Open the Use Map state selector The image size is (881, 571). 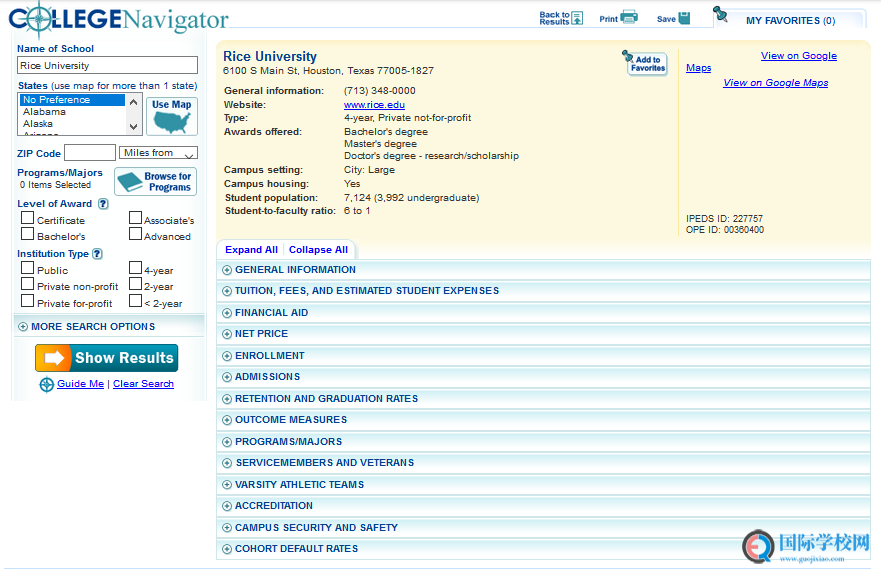click(x=172, y=116)
